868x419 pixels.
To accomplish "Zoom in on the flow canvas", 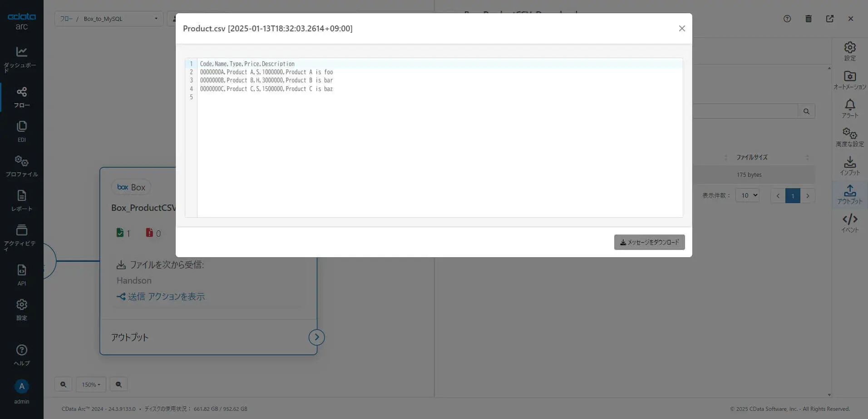I will 64,384.
